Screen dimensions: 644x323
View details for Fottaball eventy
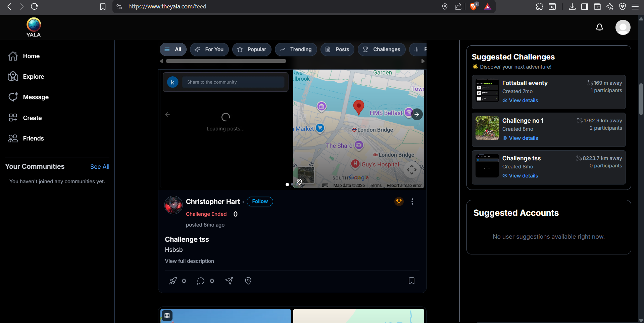(523, 100)
